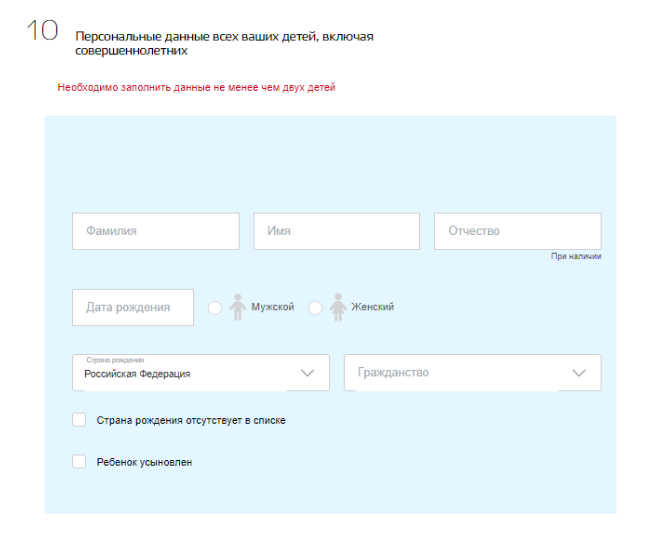Select the Женский radio button
Screen dimensions: 652x537
(315, 308)
